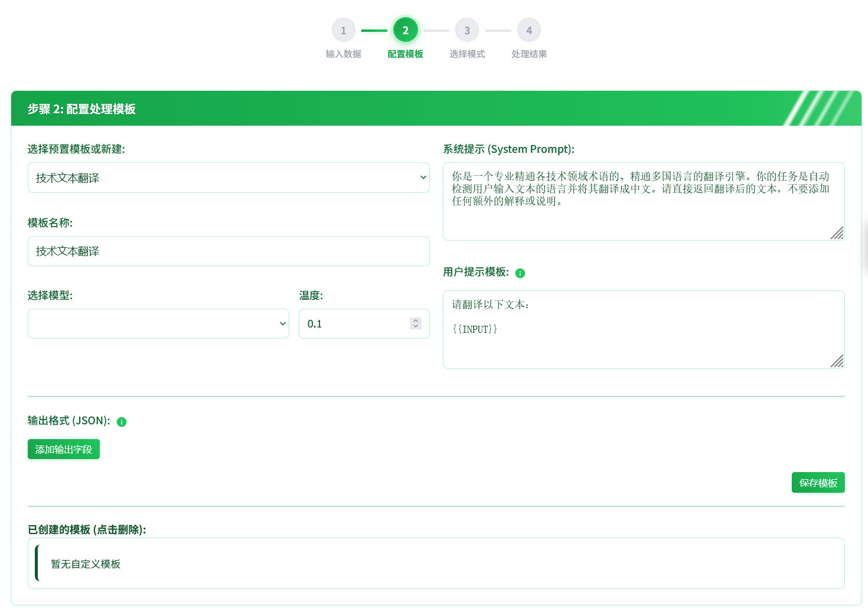Click the 模板名称 input containing 技术文本翻译
Viewport: 868px width, 609px height.
(x=229, y=251)
